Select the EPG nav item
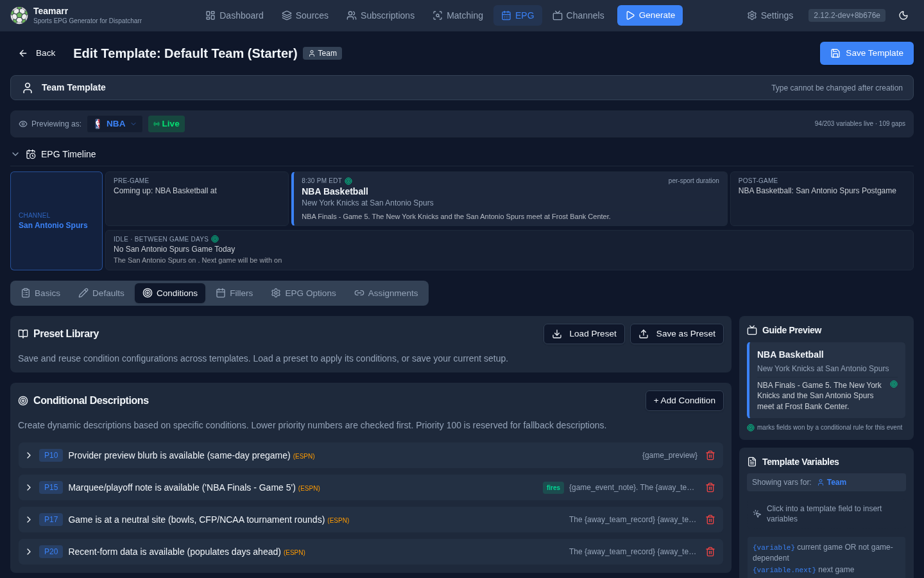Viewport: 924px width, 578px height. (518, 15)
